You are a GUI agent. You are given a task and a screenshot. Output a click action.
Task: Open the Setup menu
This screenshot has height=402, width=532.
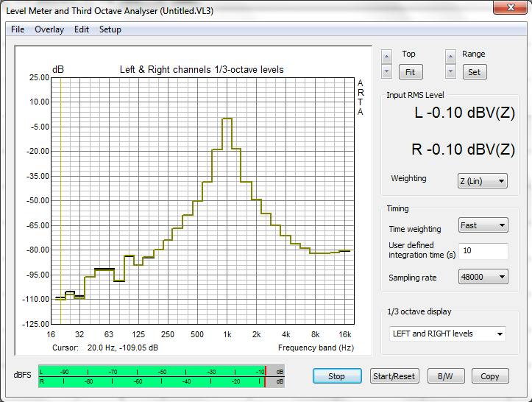click(x=110, y=29)
